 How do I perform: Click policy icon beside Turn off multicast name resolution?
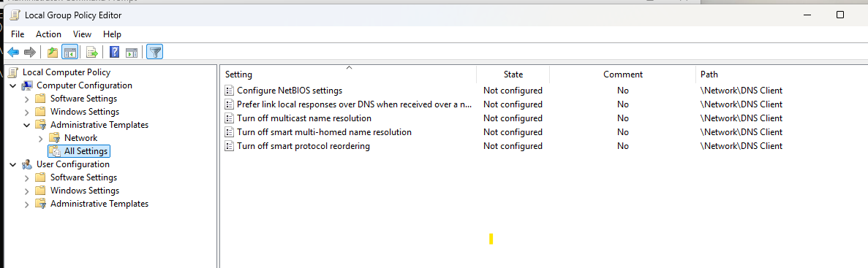pos(229,118)
